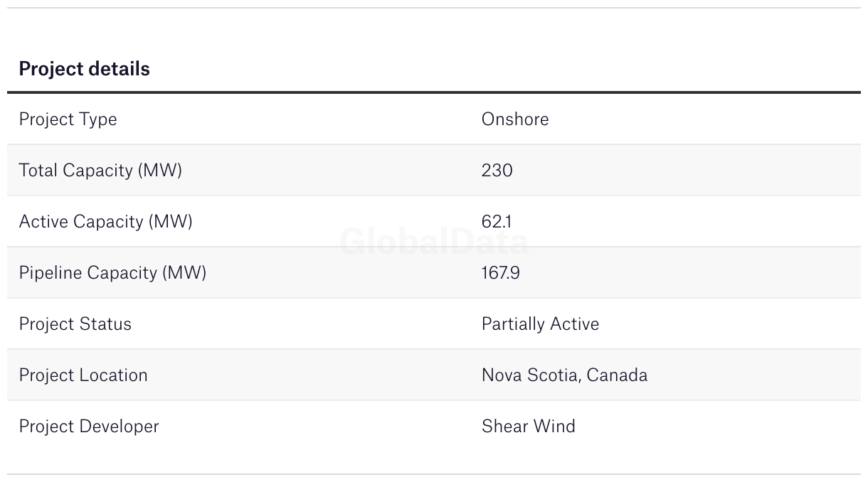
Task: Click the Total Capacity (MW) label
Action: click(x=100, y=171)
